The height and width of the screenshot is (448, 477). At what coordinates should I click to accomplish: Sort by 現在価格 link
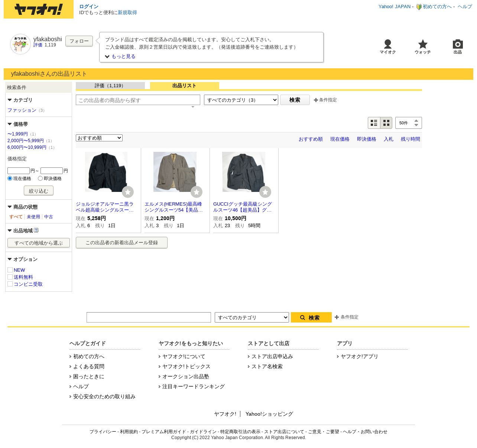340,139
